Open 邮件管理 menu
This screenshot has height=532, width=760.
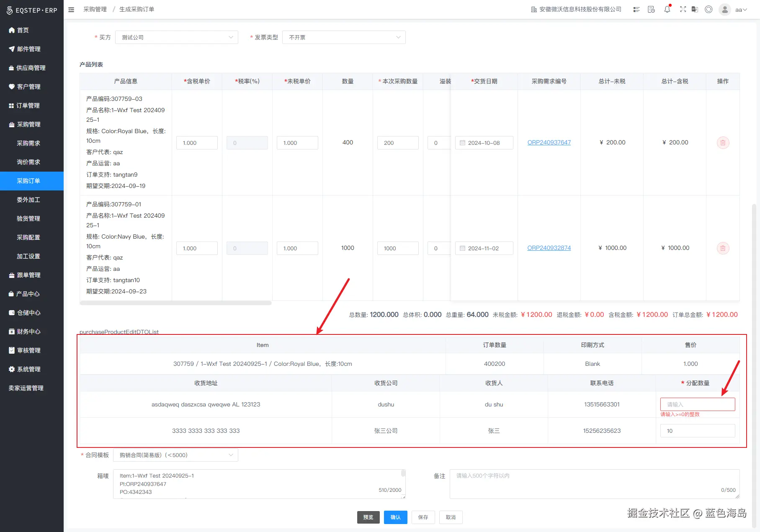(x=32, y=49)
